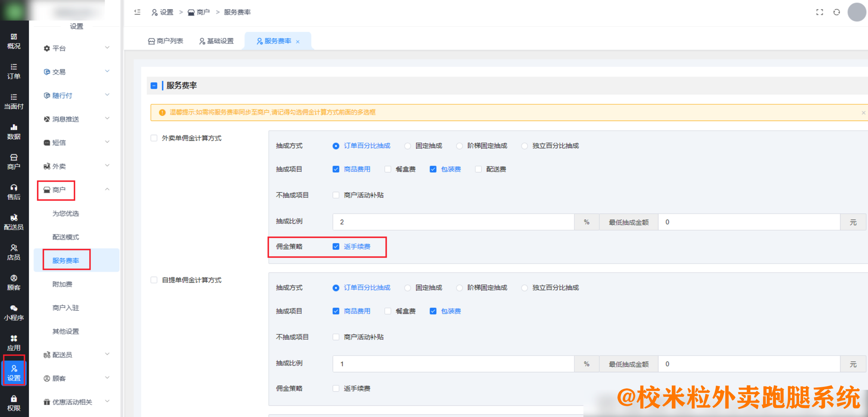Click the 抽成比例 input showing value 2
Viewport: 868px width, 417px height.
(452, 222)
